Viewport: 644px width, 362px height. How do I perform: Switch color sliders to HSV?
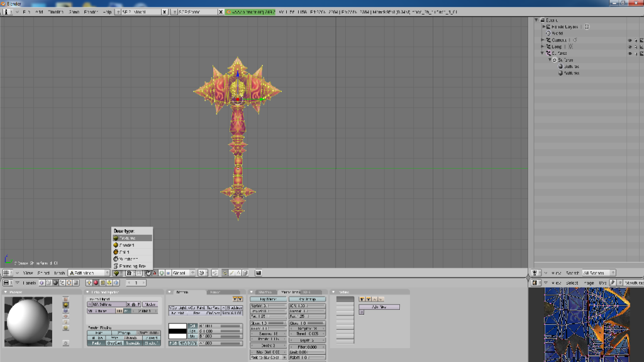click(x=182, y=343)
